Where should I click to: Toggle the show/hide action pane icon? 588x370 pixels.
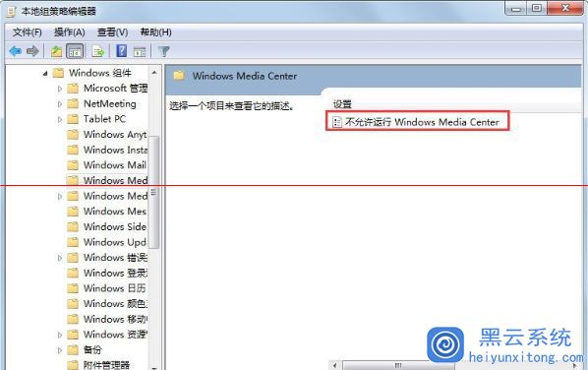point(140,52)
